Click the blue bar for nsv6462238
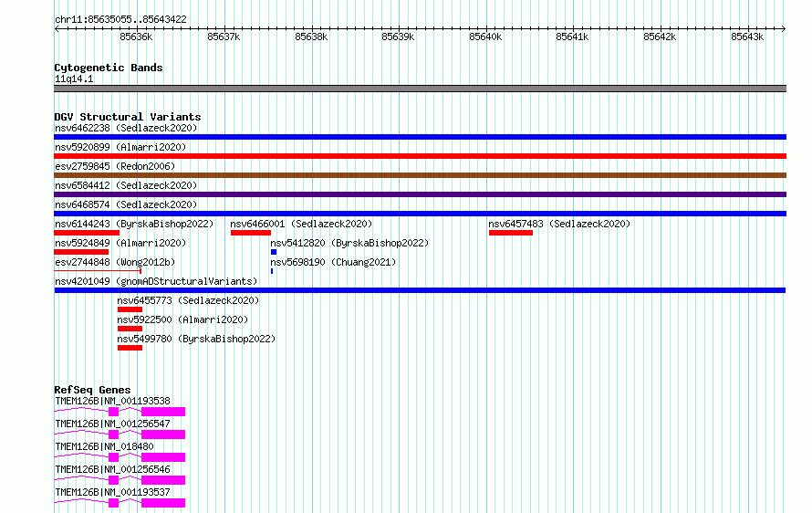Screen dimensions: 812x513 click(420, 137)
